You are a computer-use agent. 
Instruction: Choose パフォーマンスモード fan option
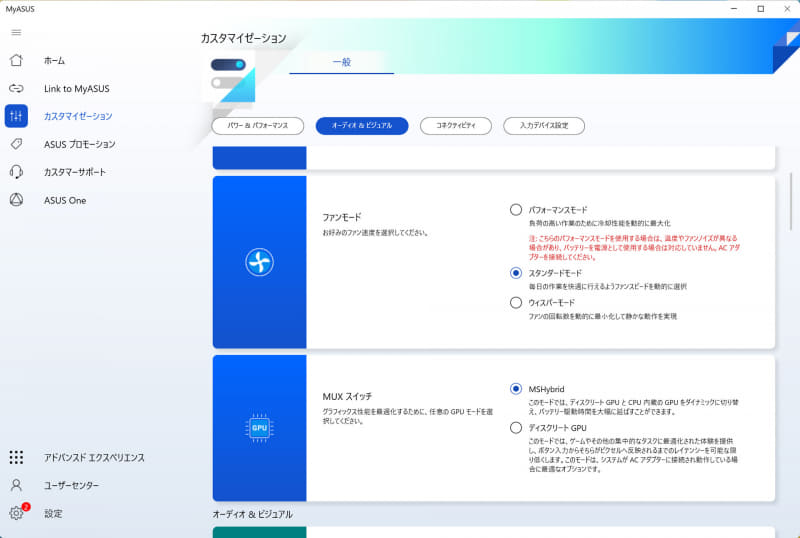pyautogui.click(x=516, y=210)
